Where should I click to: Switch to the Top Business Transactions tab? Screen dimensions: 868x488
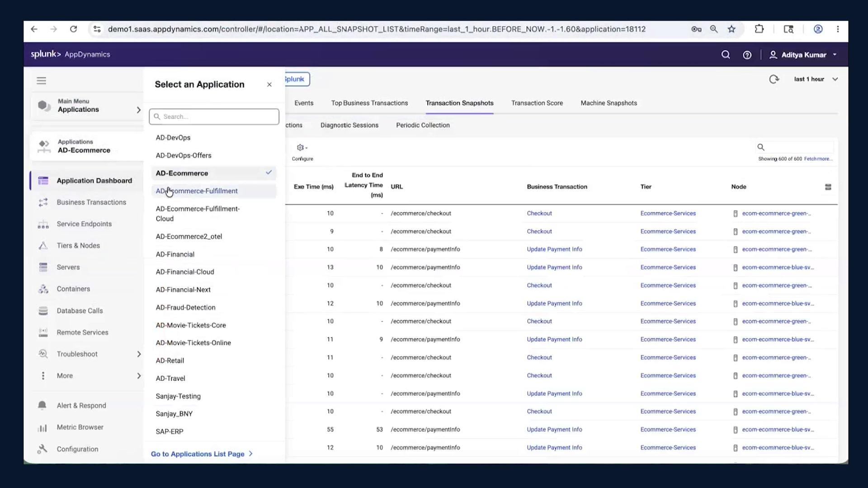(369, 103)
